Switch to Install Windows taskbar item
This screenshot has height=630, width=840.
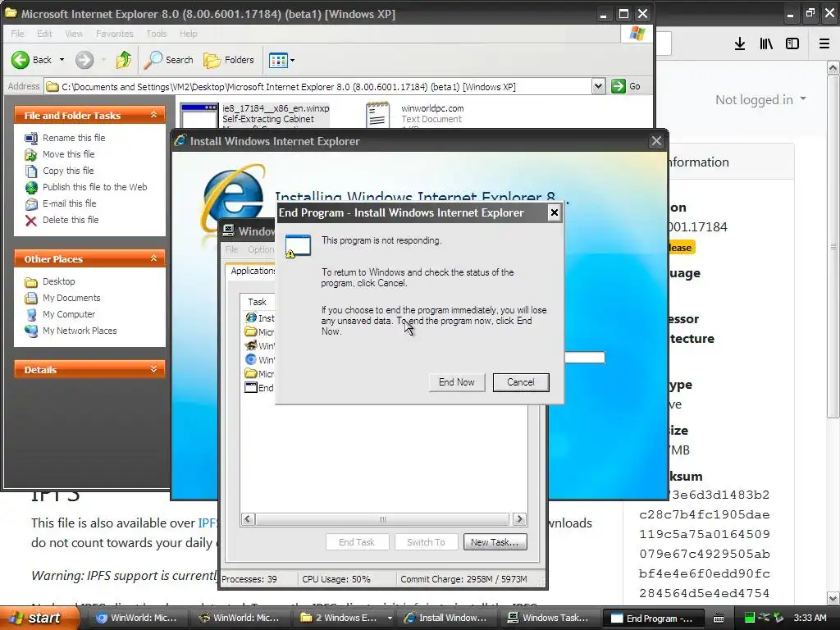pos(445,618)
